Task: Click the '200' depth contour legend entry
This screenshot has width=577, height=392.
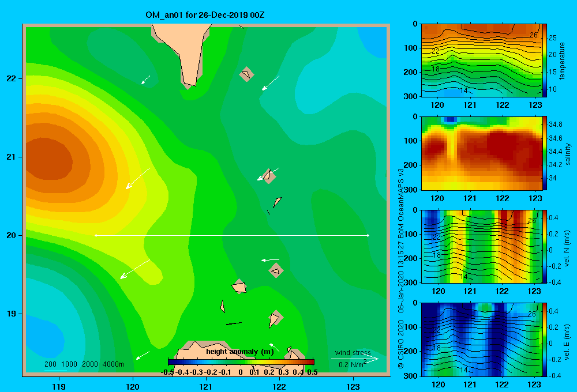Action: tap(50, 364)
